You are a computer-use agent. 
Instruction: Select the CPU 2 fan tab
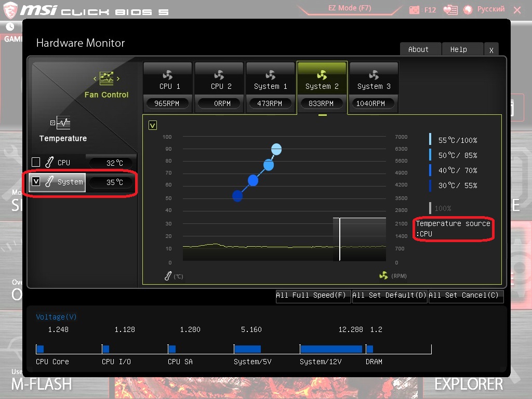tap(219, 87)
